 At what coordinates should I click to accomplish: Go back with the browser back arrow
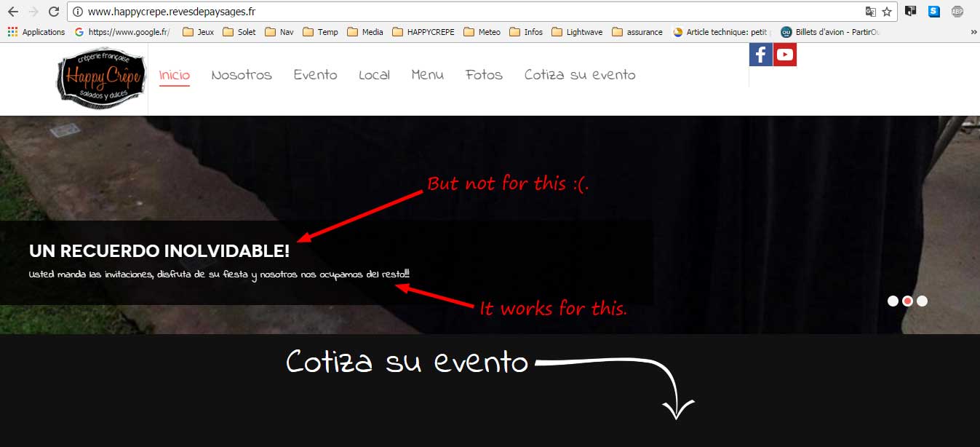12,12
